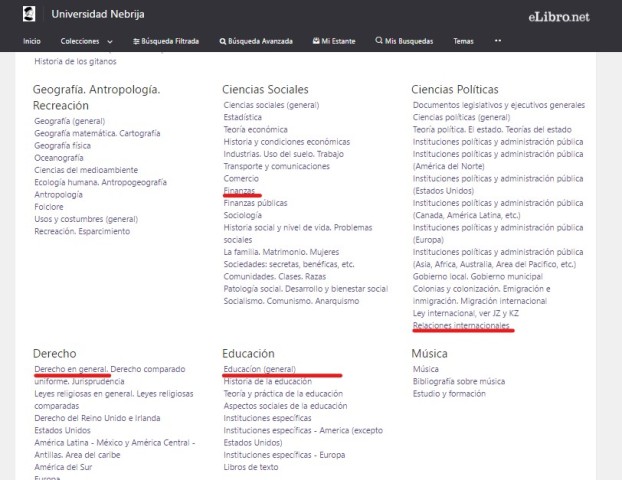This screenshot has width=622, height=480.
Task: Click the Búsqueda Avanzada magnifier icon
Action: pos(223,41)
